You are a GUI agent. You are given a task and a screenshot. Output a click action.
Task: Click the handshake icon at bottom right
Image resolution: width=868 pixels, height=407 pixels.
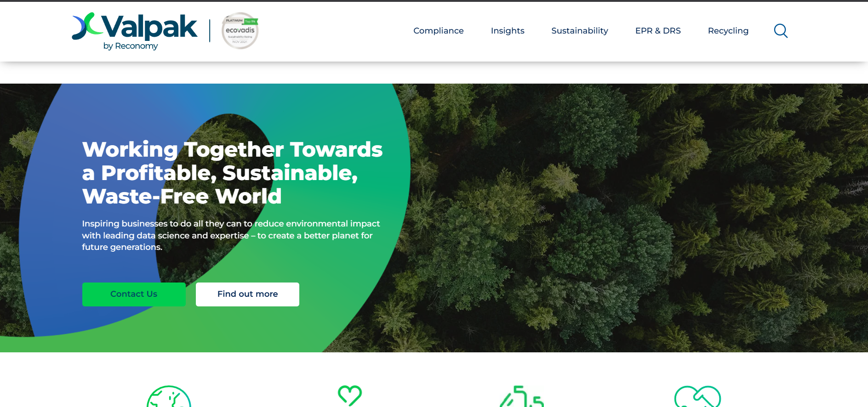tap(697, 396)
